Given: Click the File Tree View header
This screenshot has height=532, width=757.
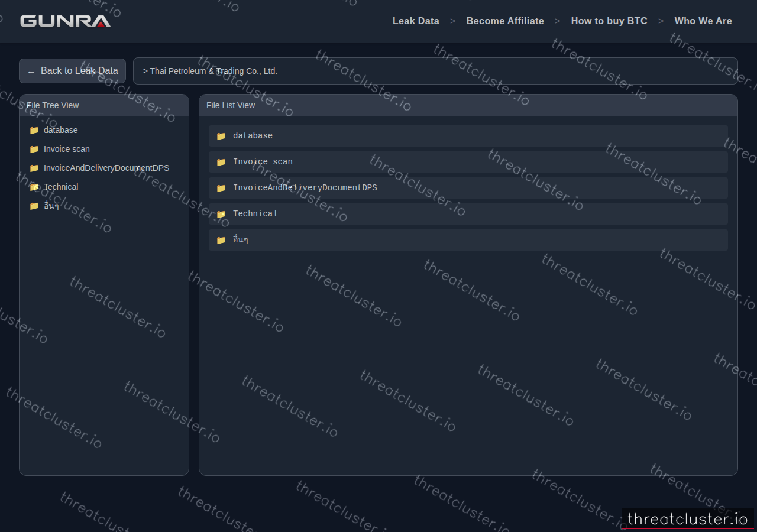Looking at the screenshot, I should pyautogui.click(x=104, y=105).
